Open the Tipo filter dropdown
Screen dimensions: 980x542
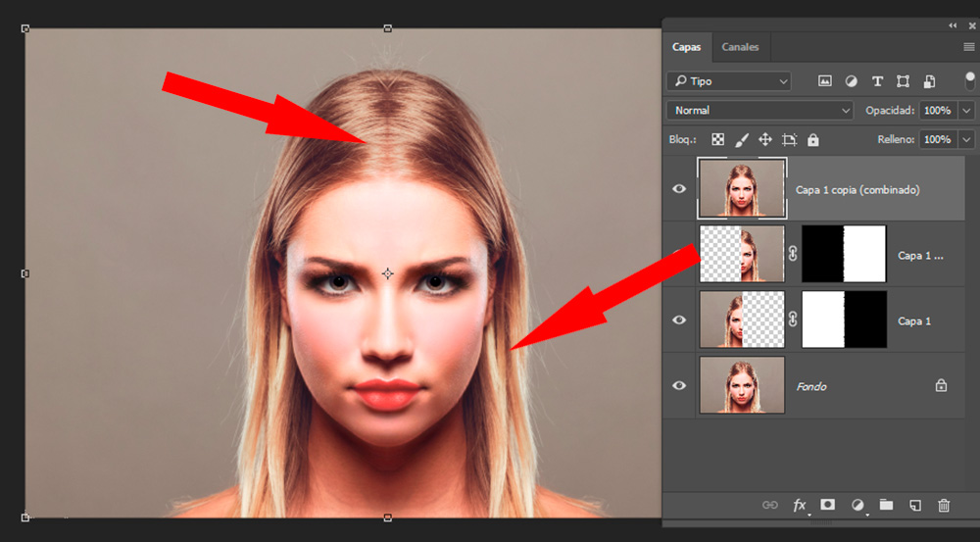tap(728, 81)
